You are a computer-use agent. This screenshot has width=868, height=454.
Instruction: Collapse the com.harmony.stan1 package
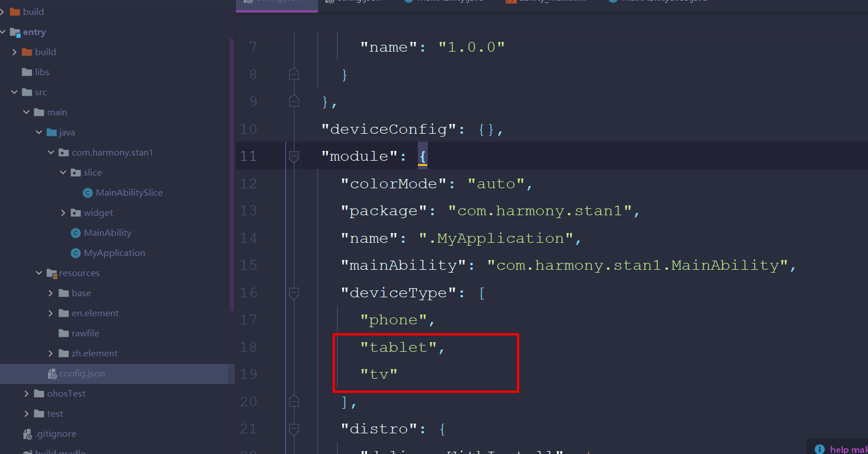click(52, 153)
